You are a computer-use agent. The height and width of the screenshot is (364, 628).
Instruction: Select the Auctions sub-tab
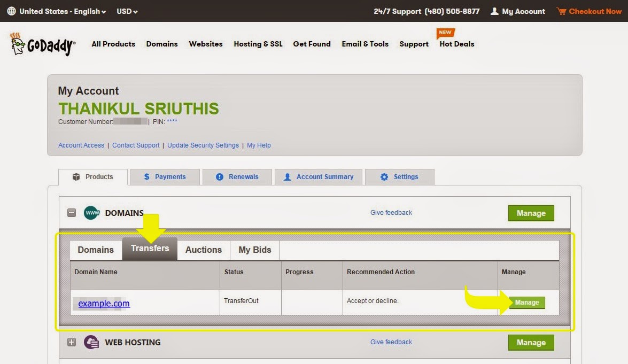tap(204, 250)
